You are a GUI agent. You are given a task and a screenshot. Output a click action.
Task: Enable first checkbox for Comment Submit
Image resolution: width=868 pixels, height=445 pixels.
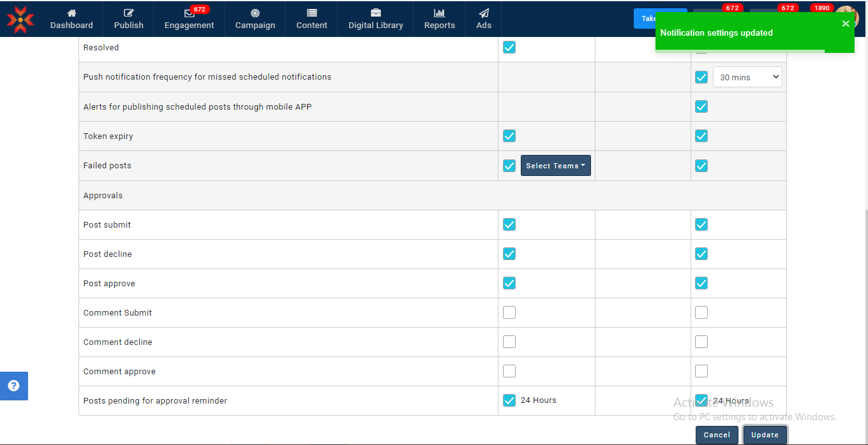[509, 312]
